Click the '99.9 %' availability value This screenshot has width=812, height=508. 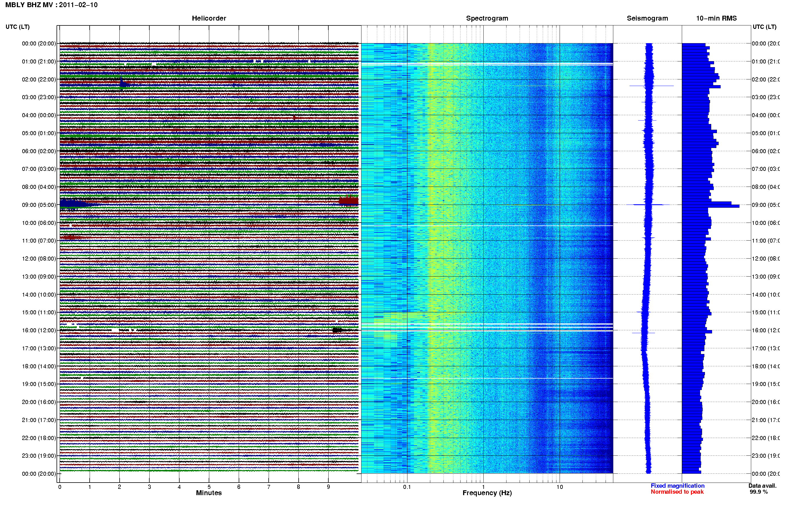[x=759, y=492]
